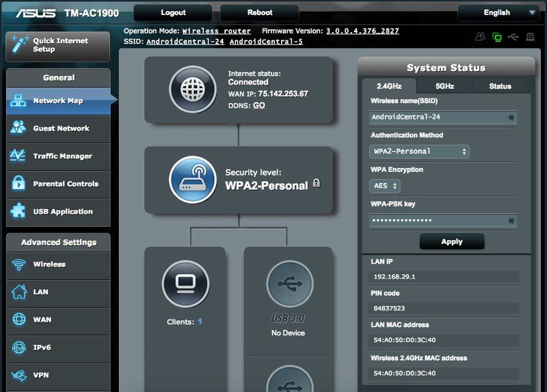
Task: Switch to the Status tab
Action: click(500, 86)
